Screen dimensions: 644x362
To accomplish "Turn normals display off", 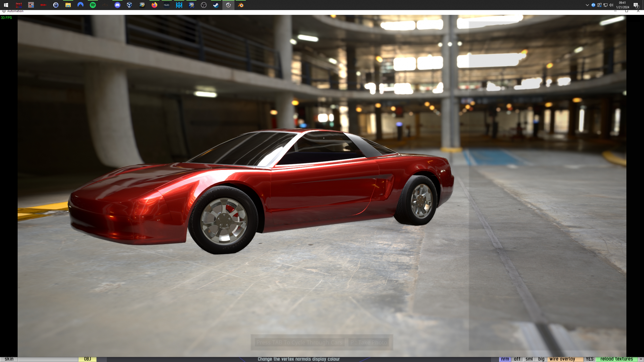I will pos(517,359).
